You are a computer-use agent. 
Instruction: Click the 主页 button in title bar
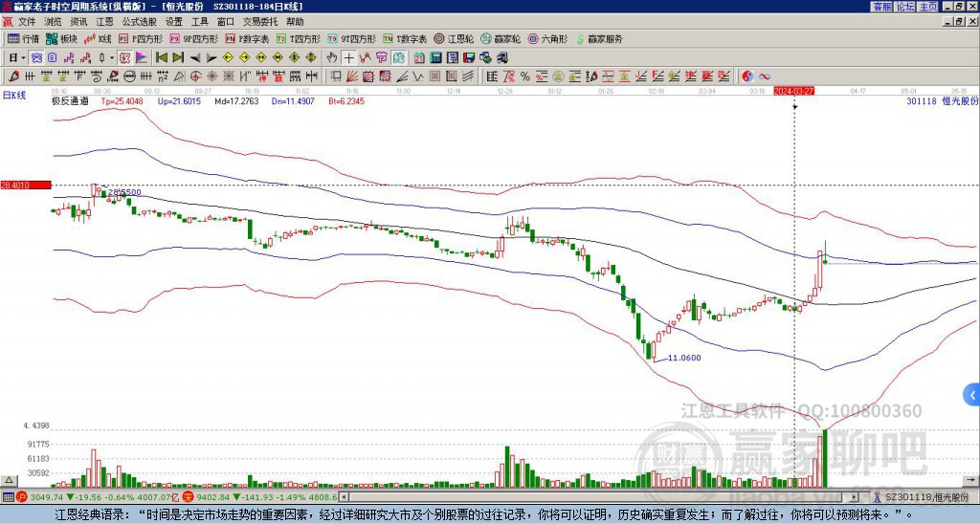pos(928,7)
